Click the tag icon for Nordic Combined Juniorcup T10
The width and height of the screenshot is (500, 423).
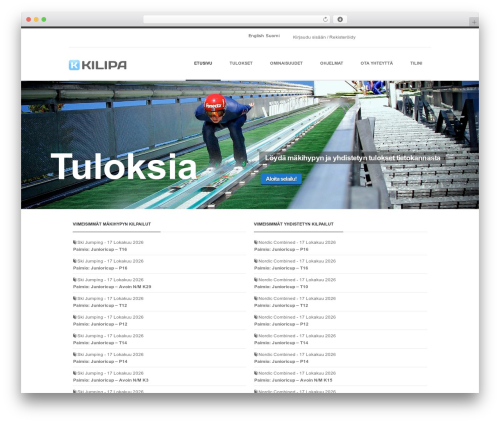point(256,280)
